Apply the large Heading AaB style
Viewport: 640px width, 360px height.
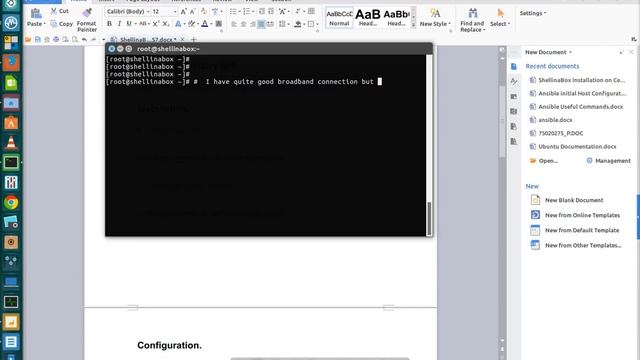(x=368, y=18)
